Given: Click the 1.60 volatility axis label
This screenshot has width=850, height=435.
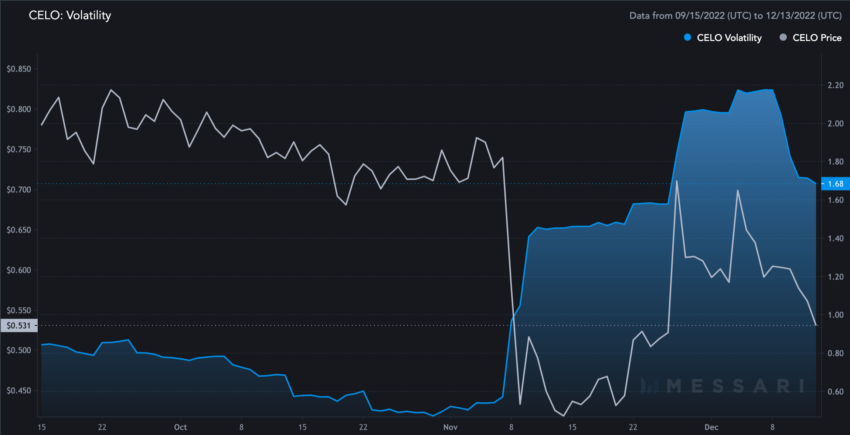Looking at the screenshot, I should pos(834,200).
